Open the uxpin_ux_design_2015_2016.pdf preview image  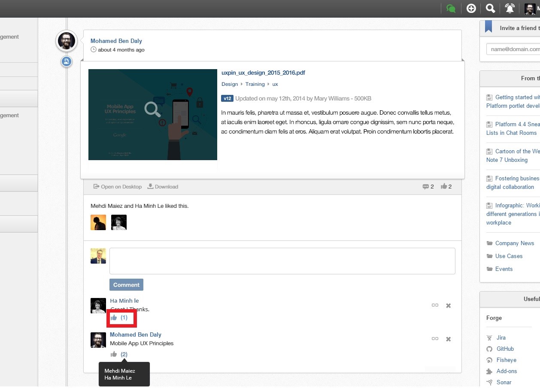pyautogui.click(x=153, y=115)
